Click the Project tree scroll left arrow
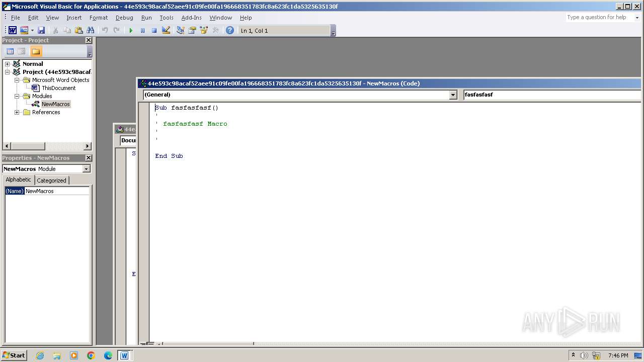Screen dimensions: 644x362 pos(7,146)
